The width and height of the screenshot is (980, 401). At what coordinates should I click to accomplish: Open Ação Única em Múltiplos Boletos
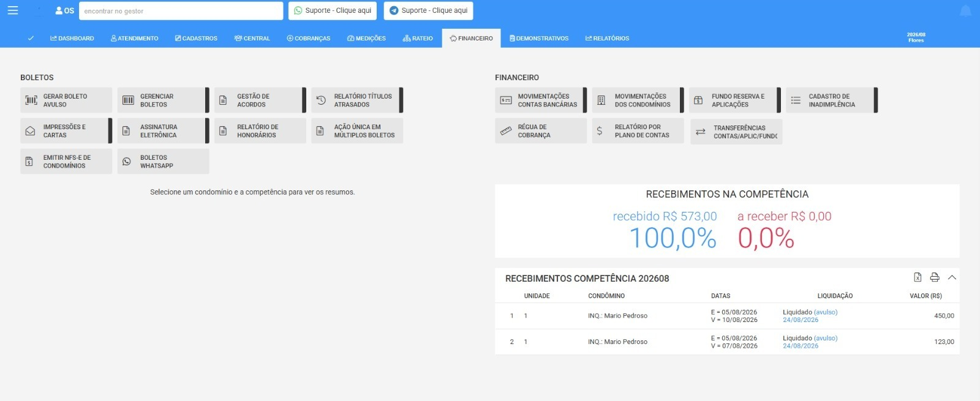(x=357, y=130)
